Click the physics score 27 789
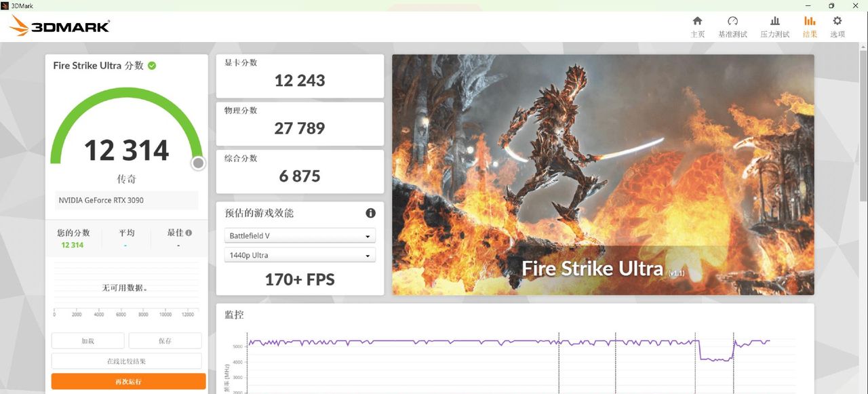 300,128
